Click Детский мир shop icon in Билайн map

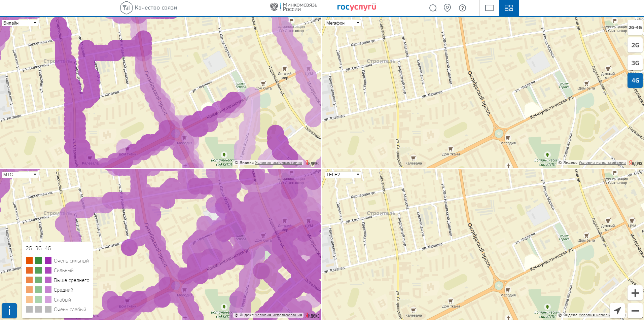click(x=285, y=69)
